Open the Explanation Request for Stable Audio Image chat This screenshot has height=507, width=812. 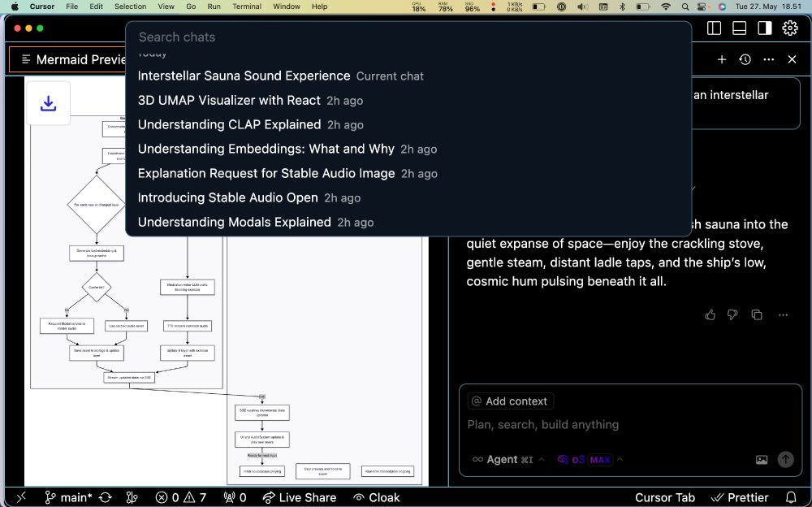point(408,173)
